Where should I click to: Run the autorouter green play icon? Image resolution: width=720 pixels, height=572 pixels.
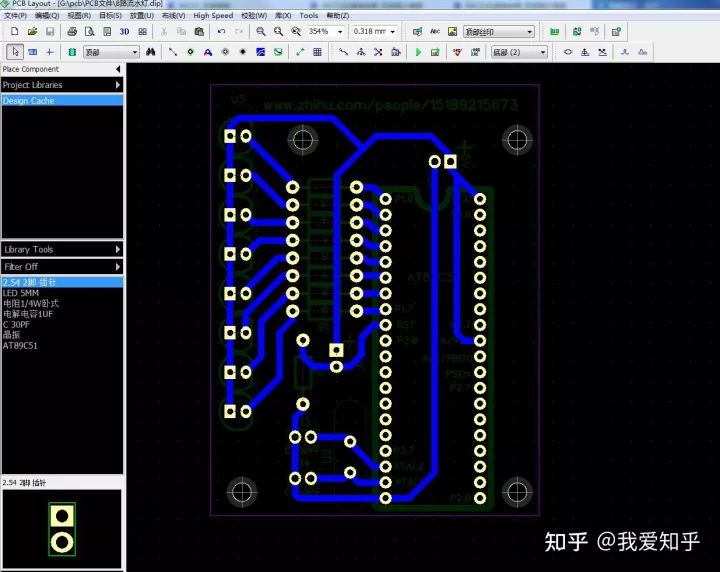point(418,52)
